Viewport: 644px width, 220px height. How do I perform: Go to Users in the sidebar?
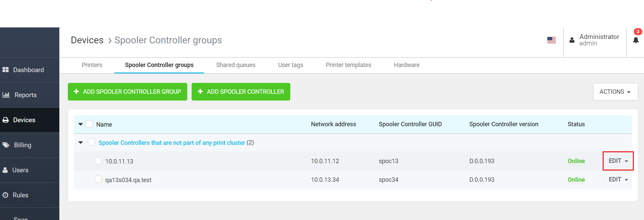tap(20, 170)
